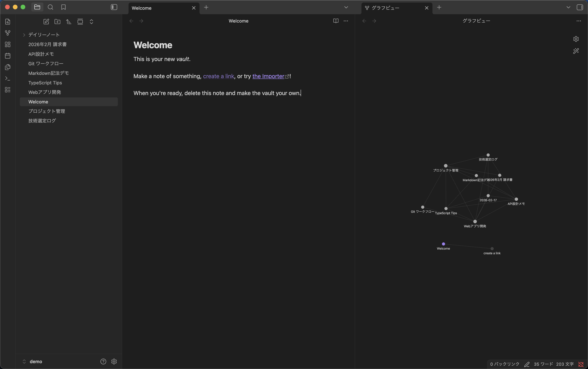The height and width of the screenshot is (369, 588).
Task: Click the graph animation wand icon
Action: tap(576, 51)
